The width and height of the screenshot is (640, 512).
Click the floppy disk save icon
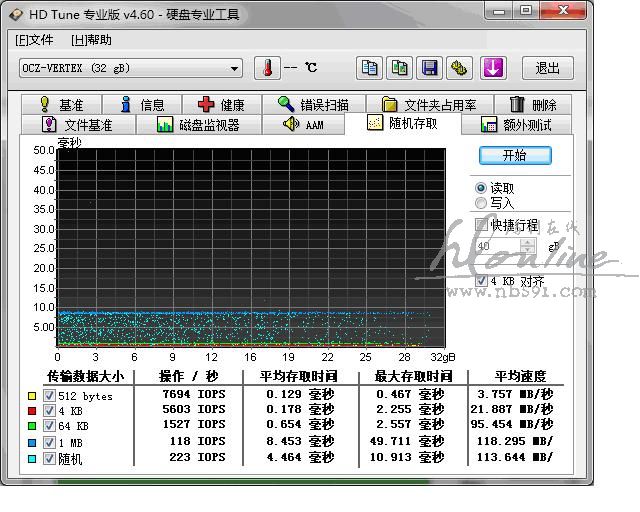429,68
